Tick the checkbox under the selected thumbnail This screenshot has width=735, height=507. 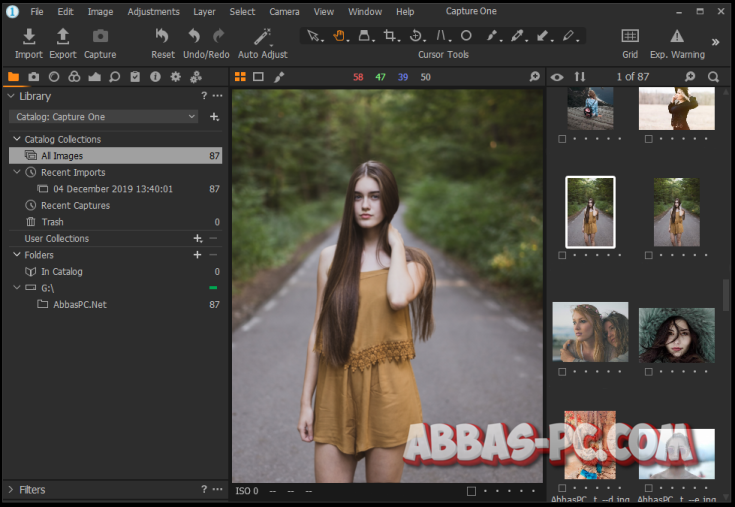(563, 255)
